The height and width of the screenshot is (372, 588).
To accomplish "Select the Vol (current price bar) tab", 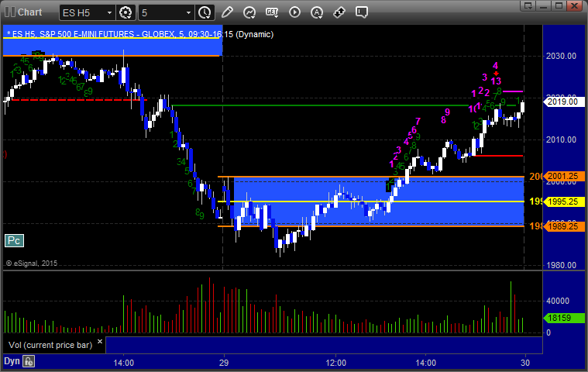I will click(x=48, y=345).
